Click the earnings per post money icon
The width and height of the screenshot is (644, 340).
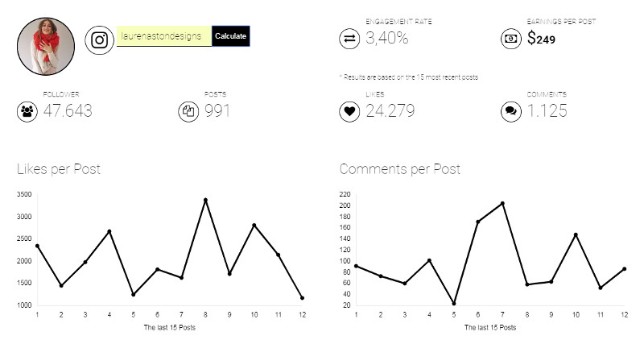point(511,38)
